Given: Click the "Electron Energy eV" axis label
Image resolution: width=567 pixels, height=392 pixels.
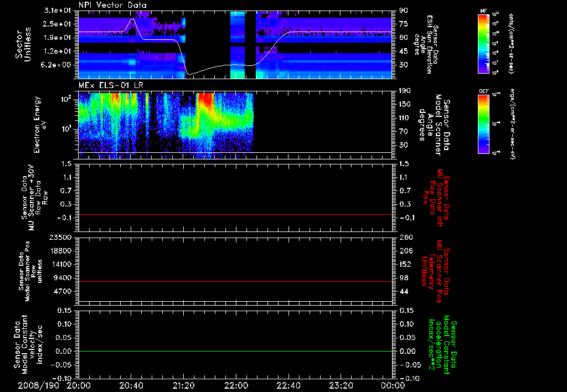Looking at the screenshot, I should (39, 125).
